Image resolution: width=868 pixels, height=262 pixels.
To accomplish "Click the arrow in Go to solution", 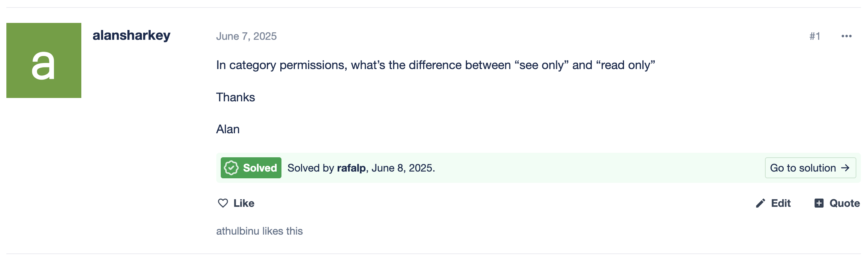I will tap(845, 168).
